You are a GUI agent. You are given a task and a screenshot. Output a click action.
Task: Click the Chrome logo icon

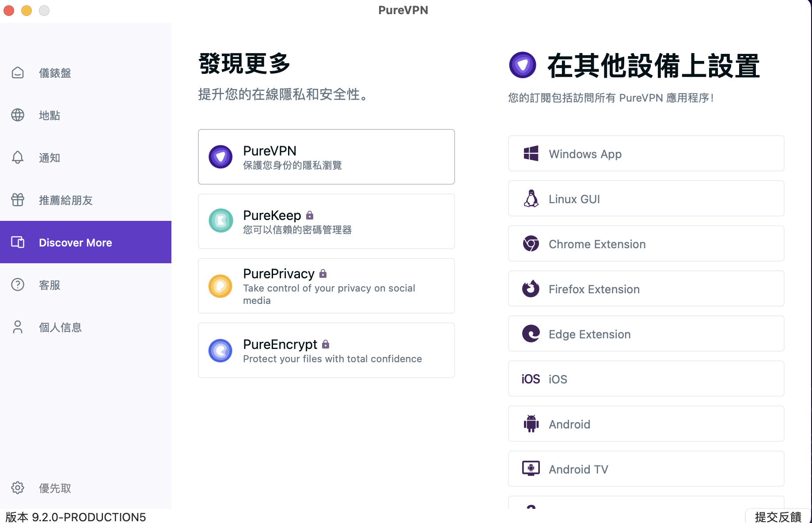pos(531,243)
